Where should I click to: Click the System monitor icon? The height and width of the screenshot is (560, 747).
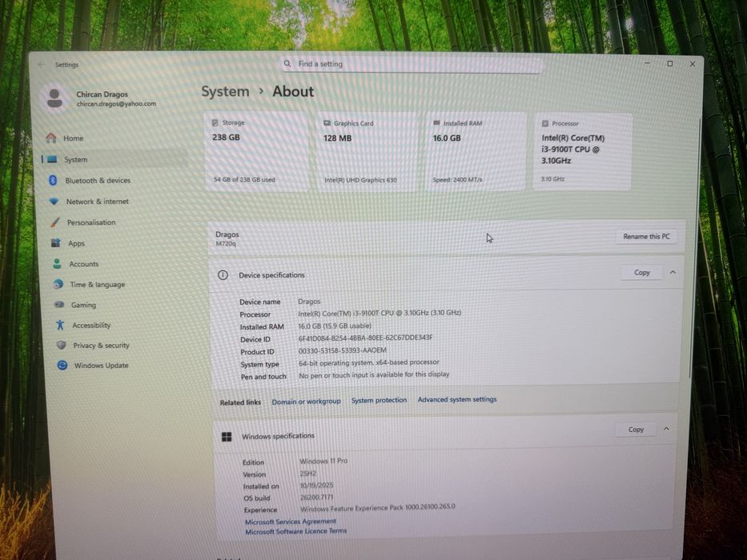[x=52, y=159]
